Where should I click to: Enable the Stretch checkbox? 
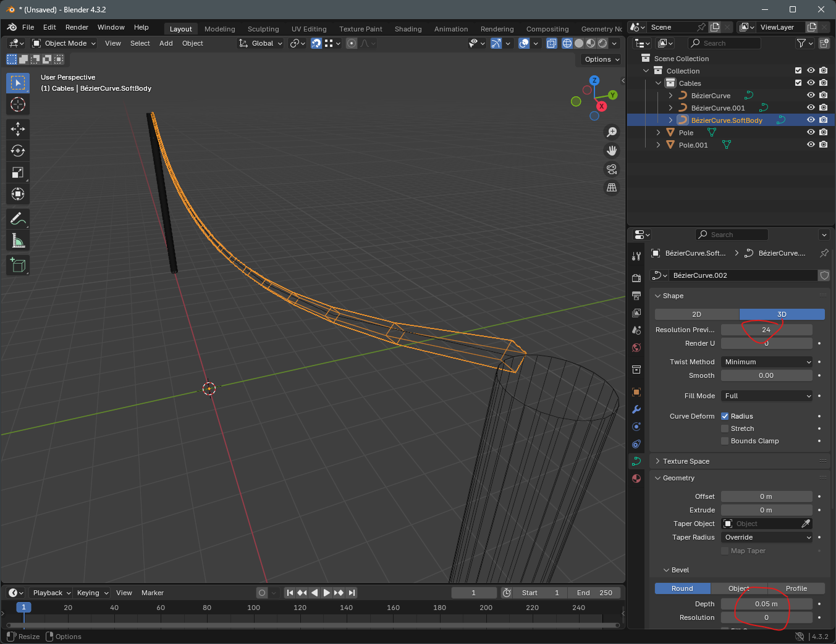pos(725,429)
